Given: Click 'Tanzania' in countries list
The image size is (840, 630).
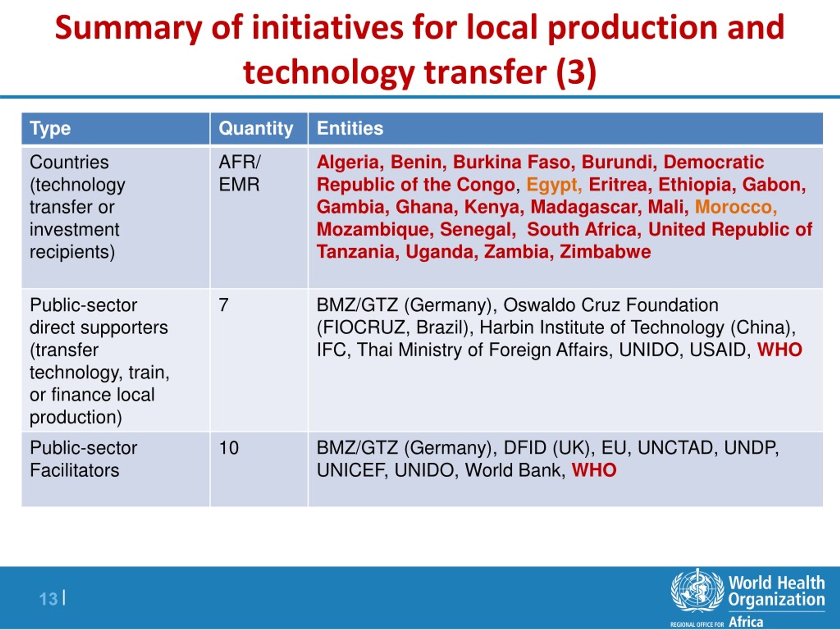Looking at the screenshot, I should click(355, 252).
